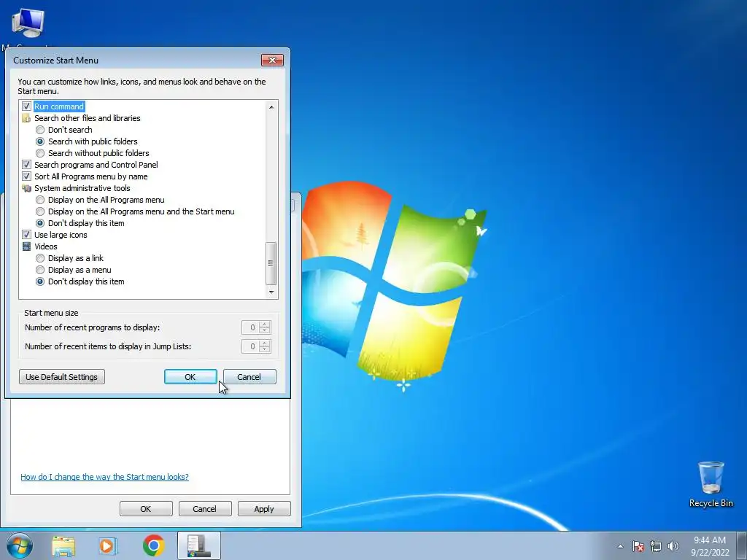Click the recent programs number field
747x560 pixels.
(251, 327)
